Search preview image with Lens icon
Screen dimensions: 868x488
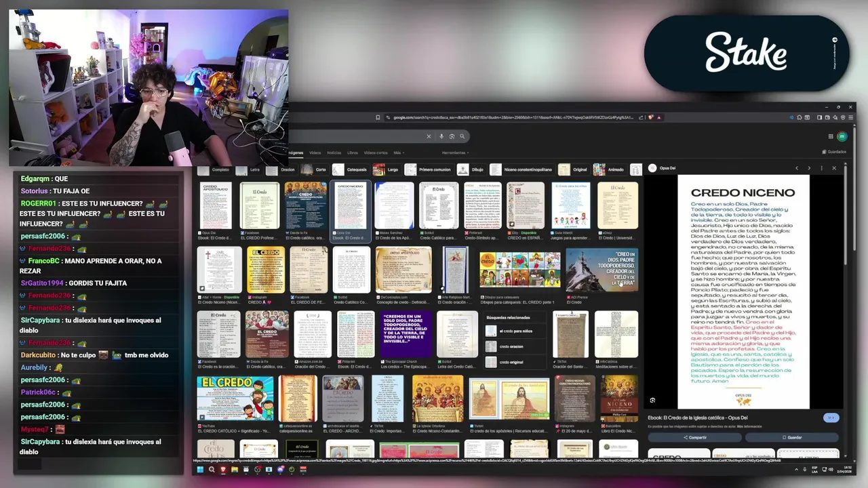tap(652, 401)
